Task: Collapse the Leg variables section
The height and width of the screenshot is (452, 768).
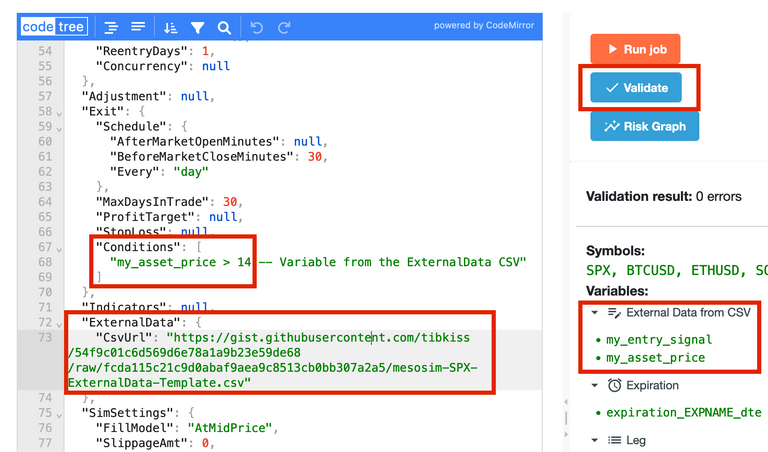Action: point(595,440)
